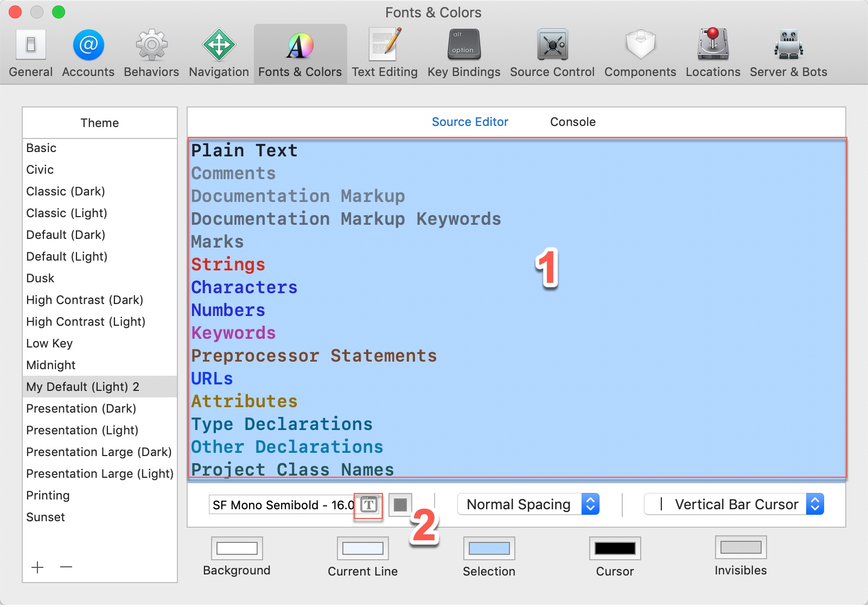Open the General preferences pane
This screenshot has width=868, height=607.
[x=31, y=54]
